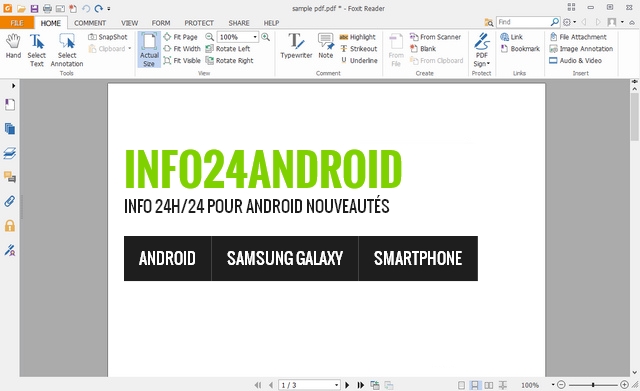This screenshot has height=391, width=640.
Task: Open the Bookmarks panel in sidebar
Action: (x=10, y=105)
